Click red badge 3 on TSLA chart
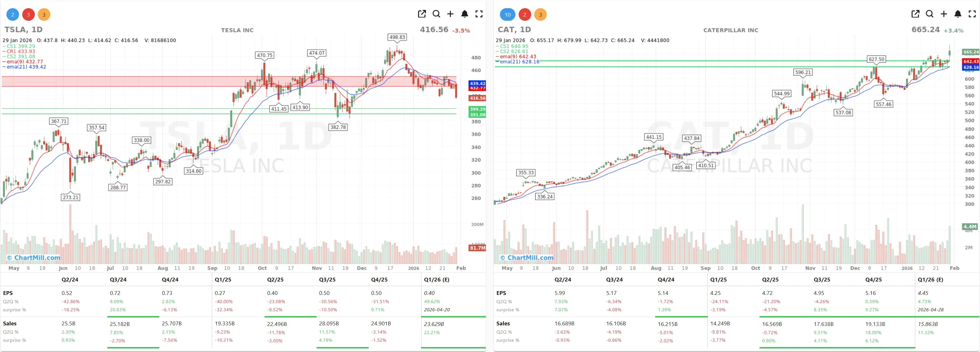Image resolution: width=980 pixels, height=352 pixels. [28, 15]
